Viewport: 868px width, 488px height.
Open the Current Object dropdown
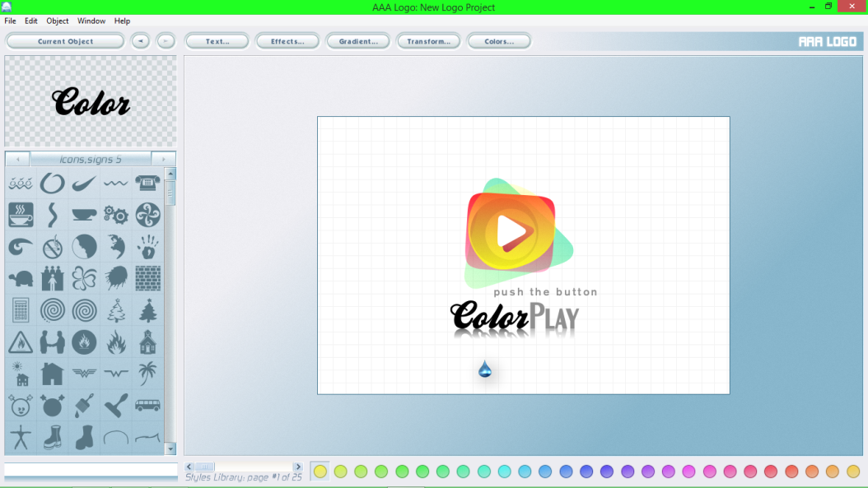65,41
